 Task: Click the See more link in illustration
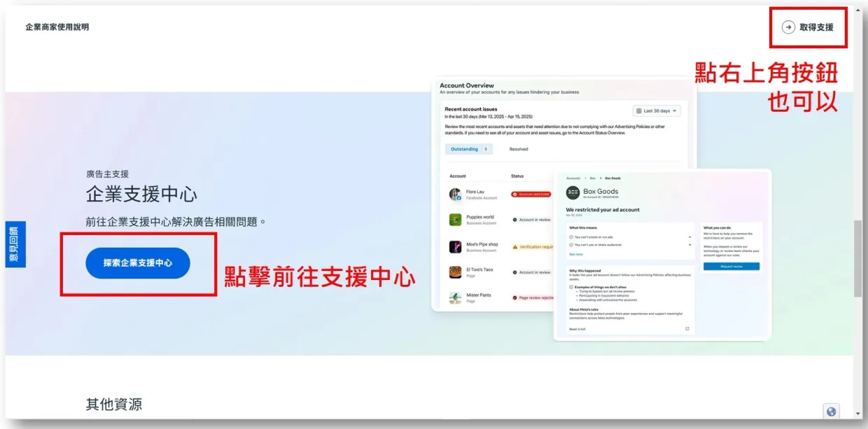click(576, 254)
